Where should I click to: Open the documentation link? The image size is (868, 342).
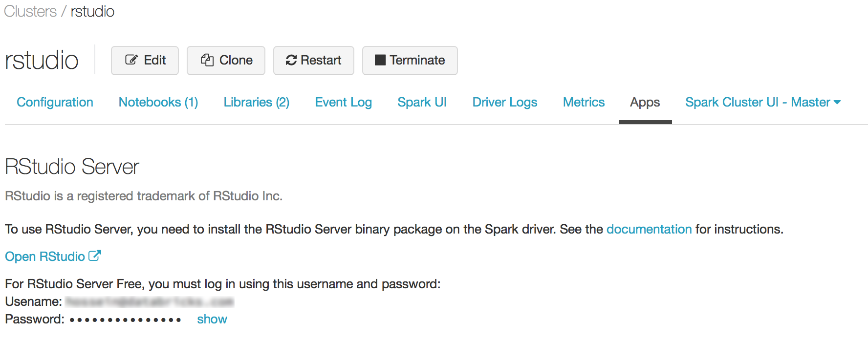tap(649, 229)
